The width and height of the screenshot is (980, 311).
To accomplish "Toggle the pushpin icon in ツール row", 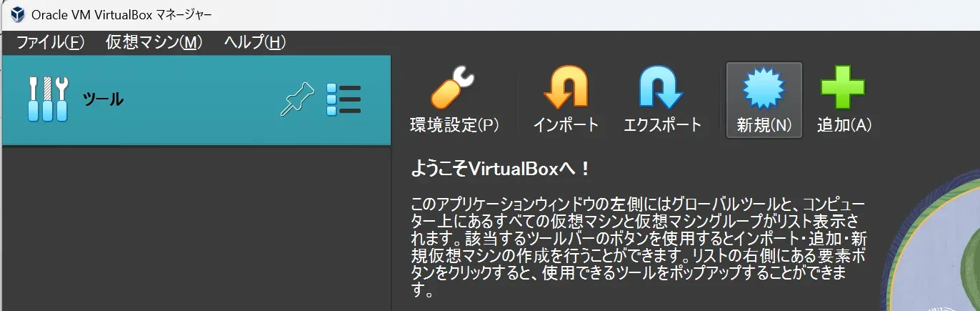I will click(x=296, y=99).
